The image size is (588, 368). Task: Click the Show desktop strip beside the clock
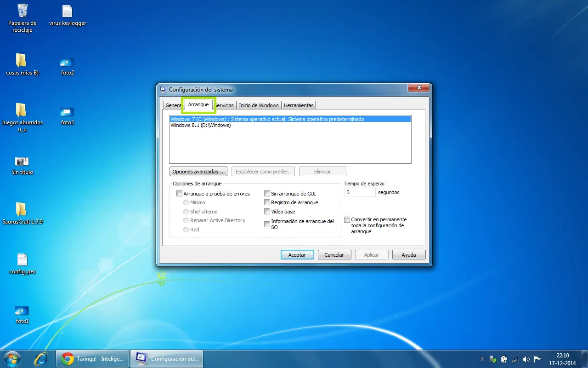(x=584, y=359)
